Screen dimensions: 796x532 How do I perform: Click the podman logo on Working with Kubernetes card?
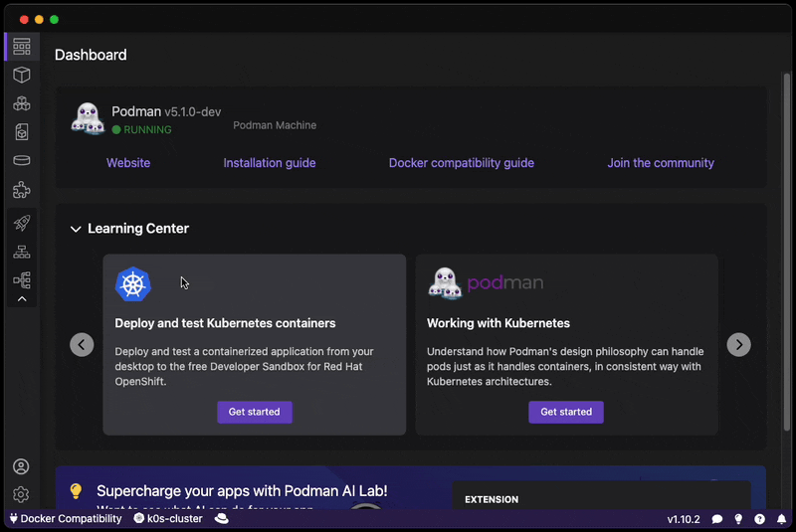[x=486, y=283]
